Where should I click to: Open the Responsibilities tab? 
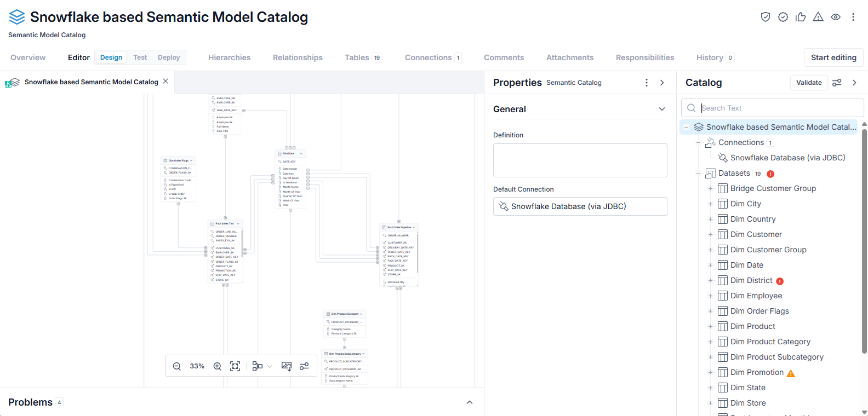click(x=645, y=57)
